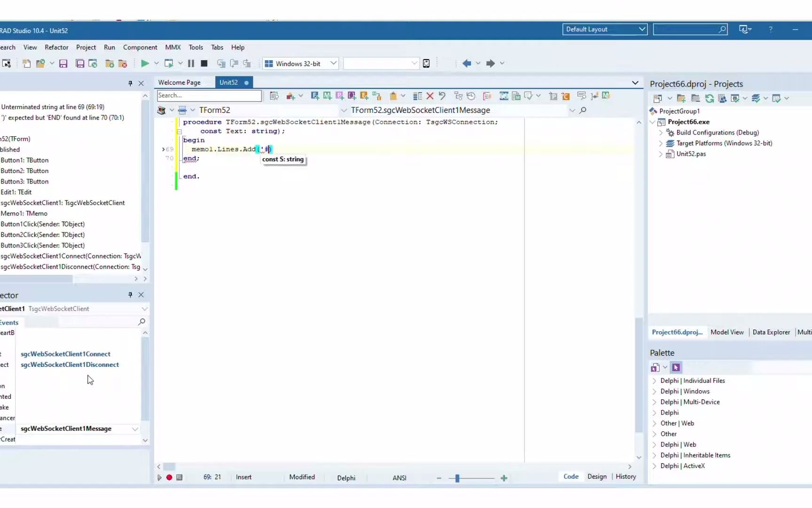Click the red X delete icon in editor toolbar

(x=430, y=96)
